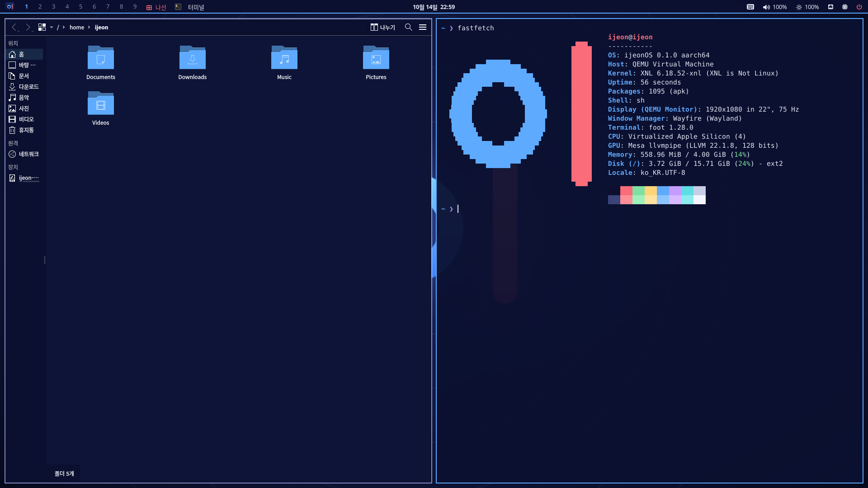Open the keyboard icon in system tray

pyautogui.click(x=750, y=7)
